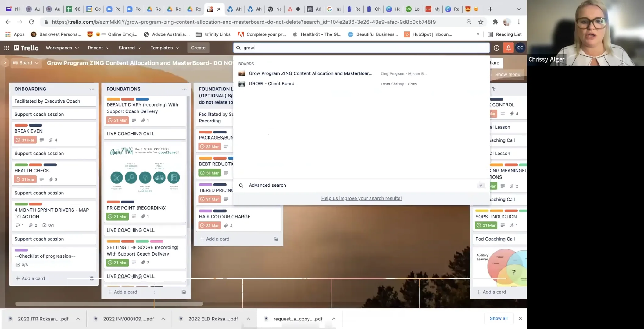Click the card template icon beside Add a card in FOUNDATIONS
The width and height of the screenshot is (644, 329).
tap(184, 292)
